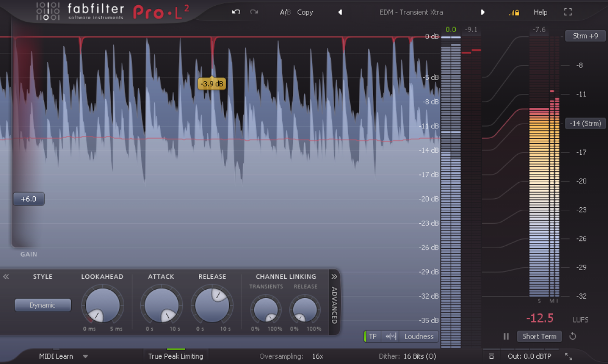Toggle the waveform display mode button

pos(390,336)
